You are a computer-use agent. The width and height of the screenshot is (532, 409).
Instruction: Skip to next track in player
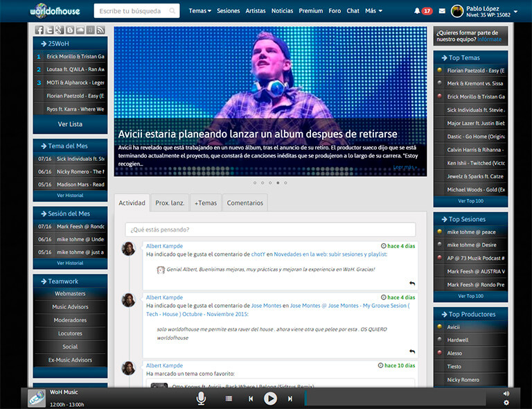pos(290,399)
